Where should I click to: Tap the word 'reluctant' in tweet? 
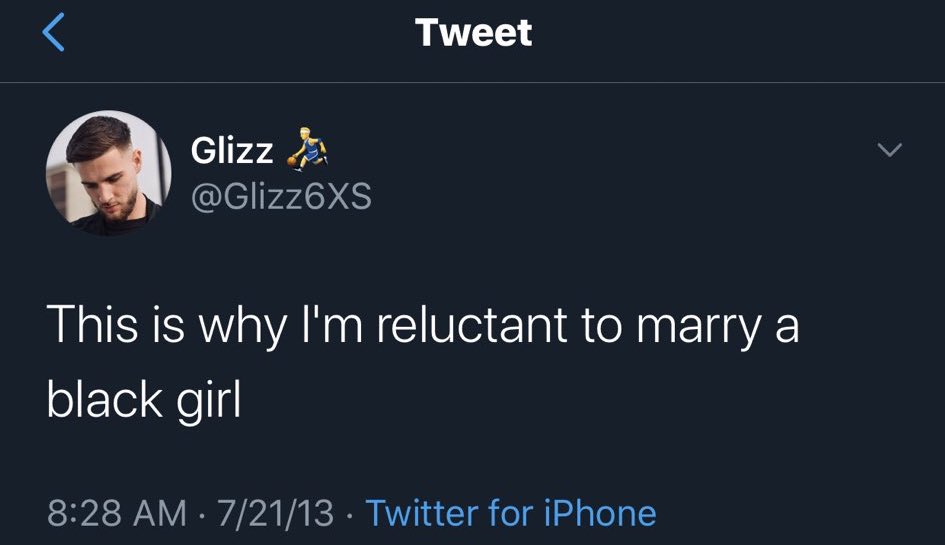tap(472, 325)
